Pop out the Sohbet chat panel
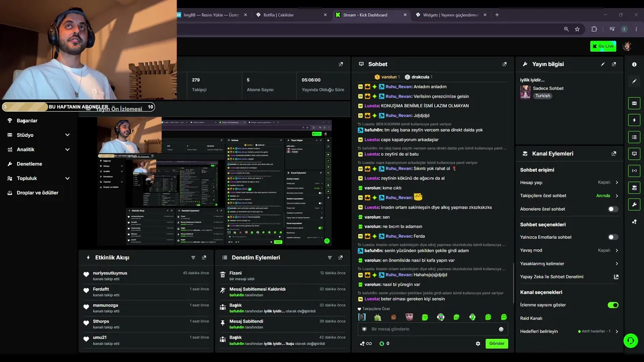644x362 pixels. (505, 64)
